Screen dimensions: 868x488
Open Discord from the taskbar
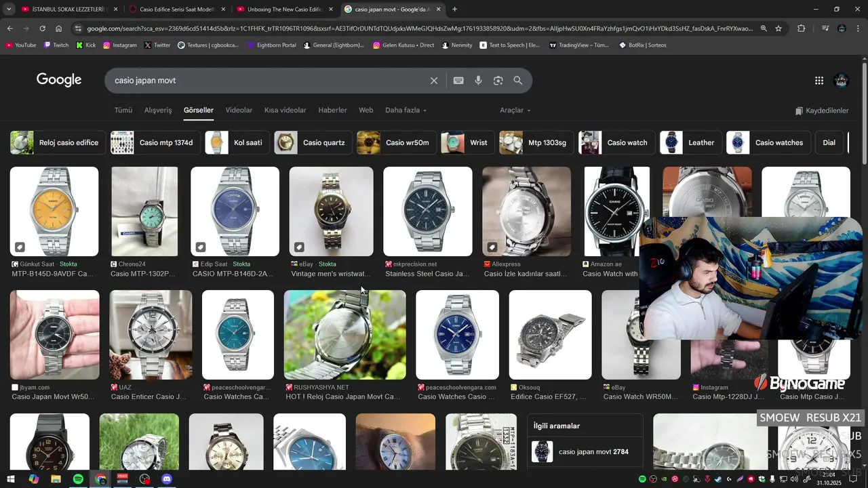(x=167, y=479)
